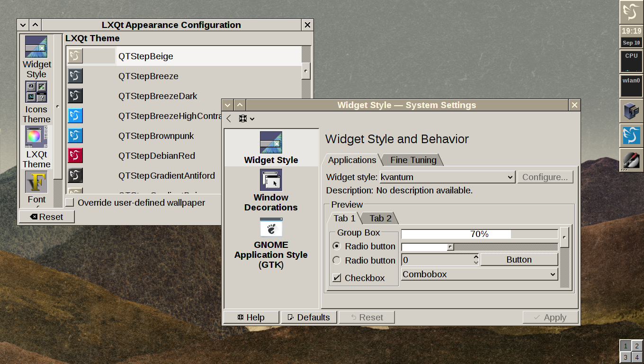
Task: Click QTStepBeige theme thumbnail icon
Action: pyautogui.click(x=75, y=56)
